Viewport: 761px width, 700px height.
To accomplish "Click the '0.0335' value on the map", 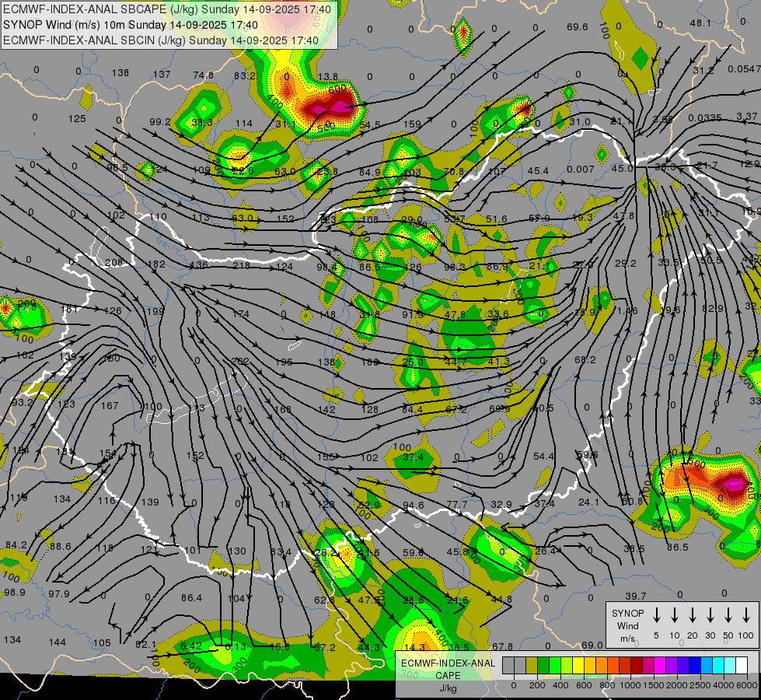I will [704, 118].
